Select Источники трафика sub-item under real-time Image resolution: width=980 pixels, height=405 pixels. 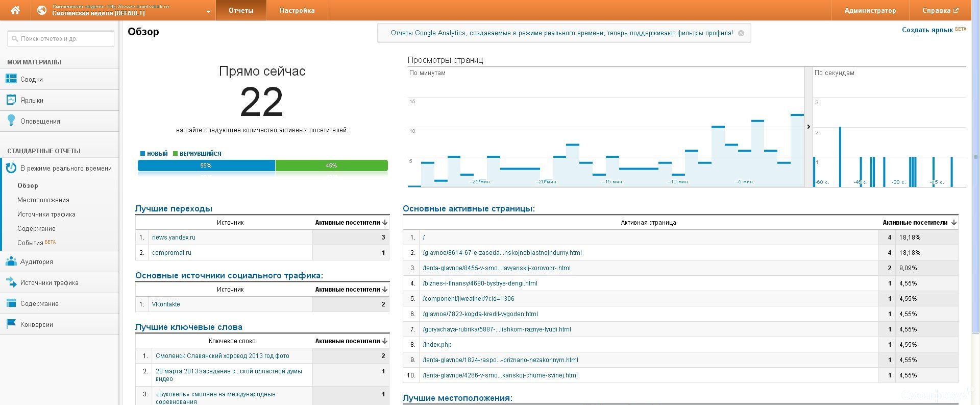click(x=46, y=215)
